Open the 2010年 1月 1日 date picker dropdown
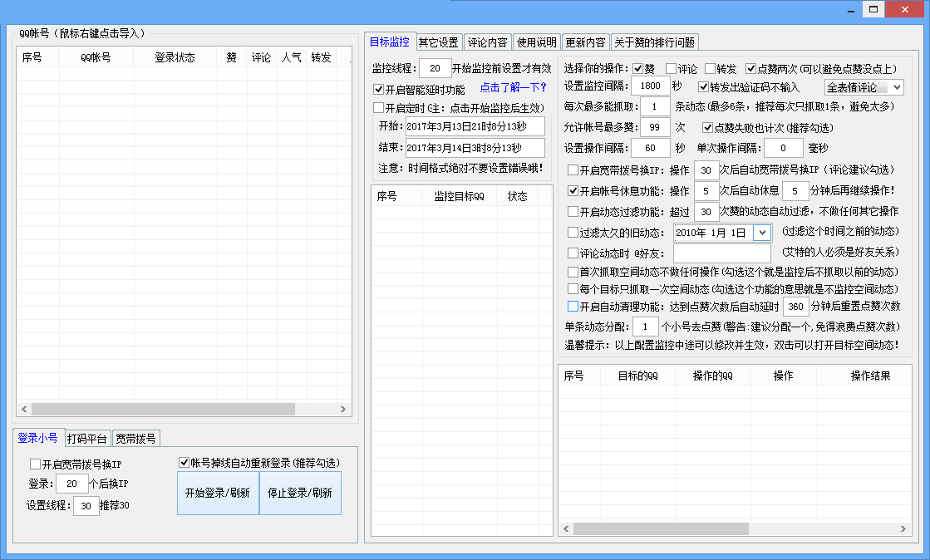The image size is (930, 560). [x=762, y=233]
